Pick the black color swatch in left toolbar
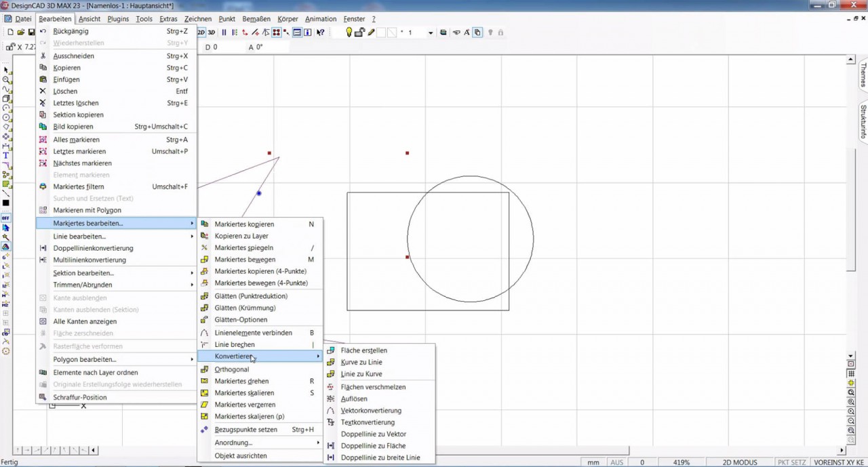Viewport: 868px width, 467px height. (x=5, y=203)
